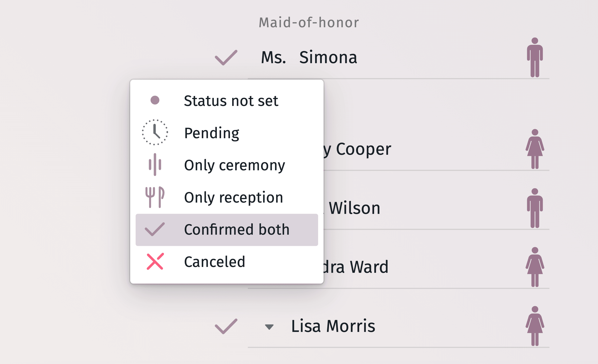Select the Confirmed both menu option
Screen dimensions: 598x364
237,229
